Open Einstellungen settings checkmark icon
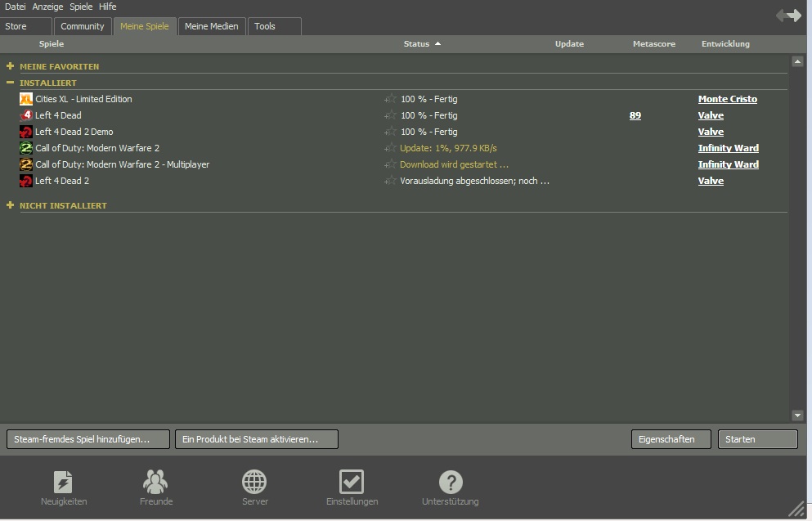Image resolution: width=812 pixels, height=521 pixels. [x=352, y=482]
